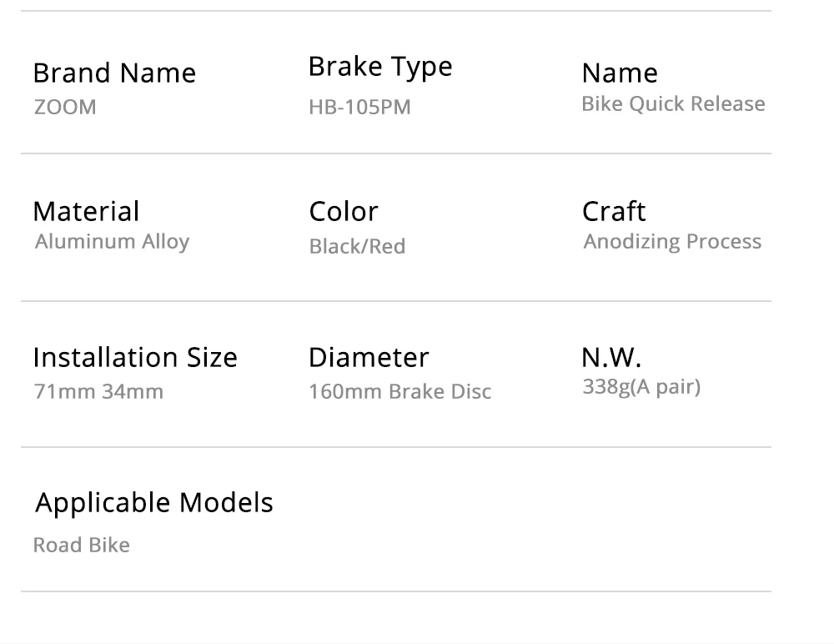Select the "Black/Red" color value

[x=357, y=247]
